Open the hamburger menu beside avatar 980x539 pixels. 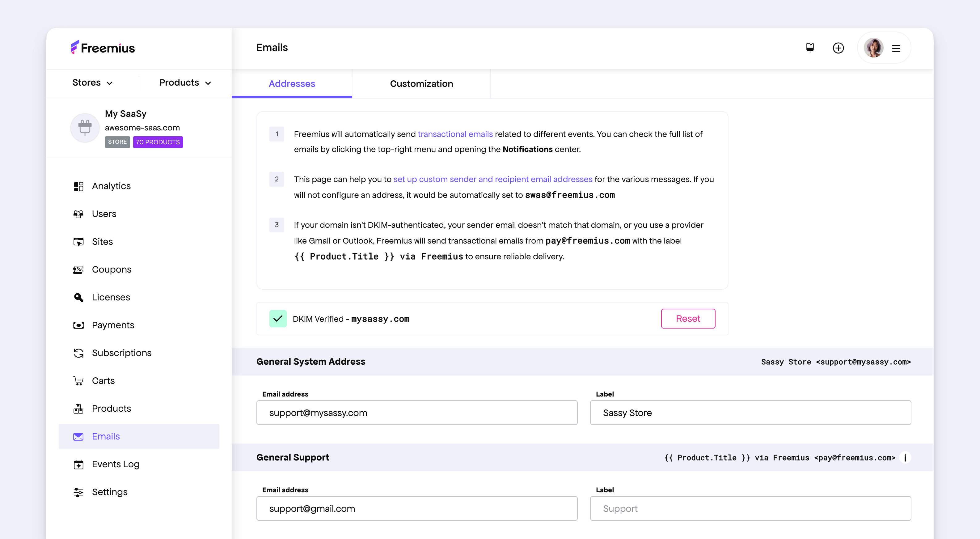(896, 48)
